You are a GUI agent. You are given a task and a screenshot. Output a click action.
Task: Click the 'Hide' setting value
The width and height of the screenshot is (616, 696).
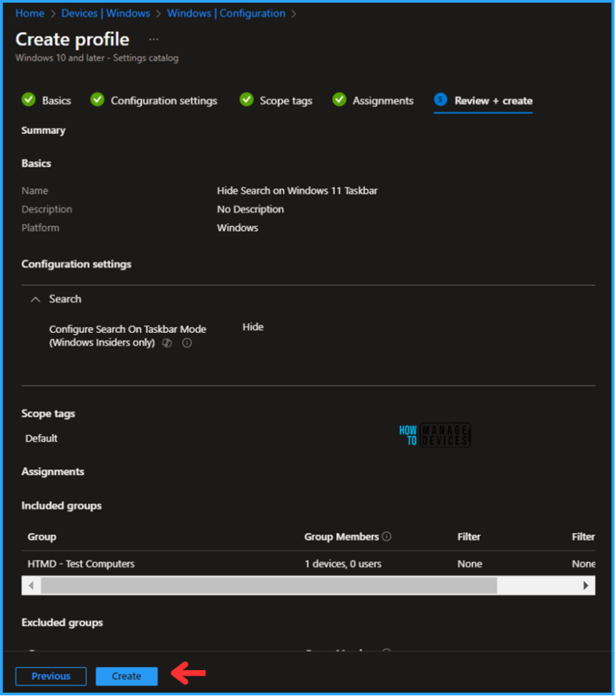(x=253, y=327)
